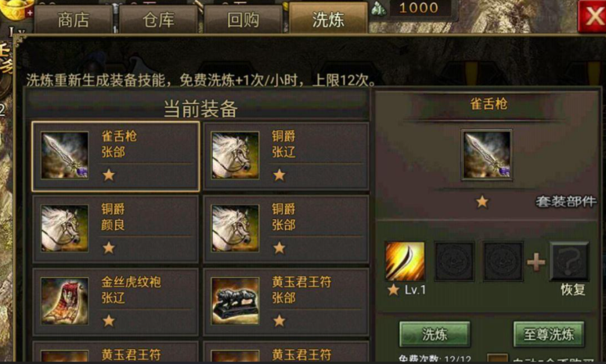The height and width of the screenshot is (364, 606).
Task: Go to the 回购 tab
Action: (x=243, y=20)
